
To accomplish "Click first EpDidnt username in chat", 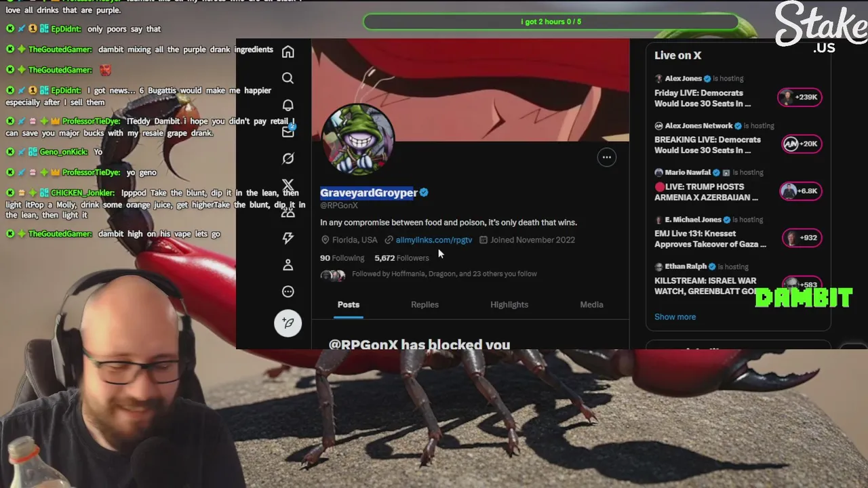I will [66, 29].
